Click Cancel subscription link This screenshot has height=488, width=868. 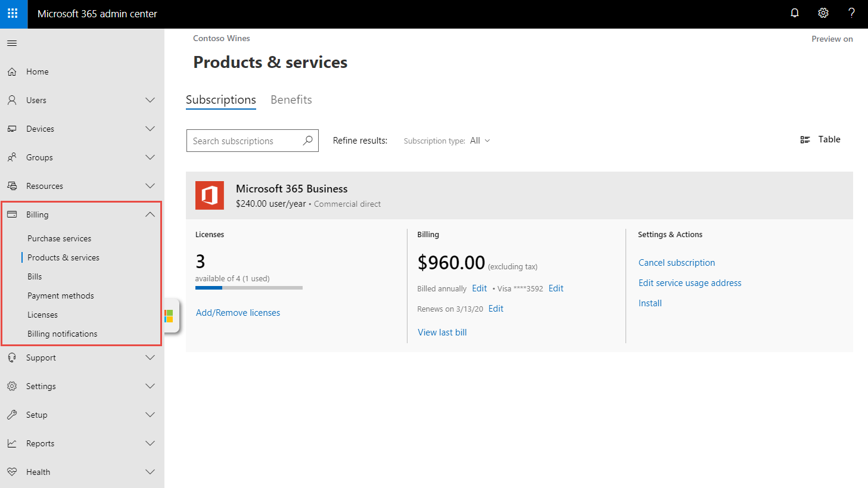pos(677,263)
